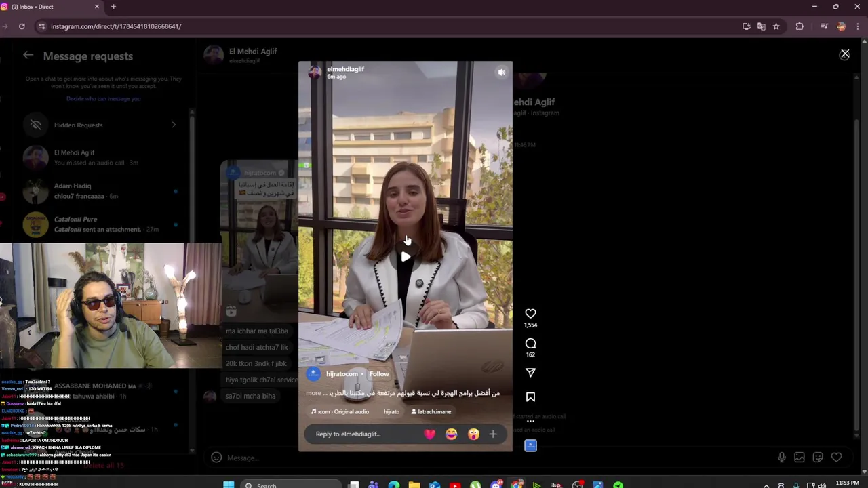The width and height of the screenshot is (868, 488).
Task: Close the reel viewer with the X
Action: [x=844, y=54]
